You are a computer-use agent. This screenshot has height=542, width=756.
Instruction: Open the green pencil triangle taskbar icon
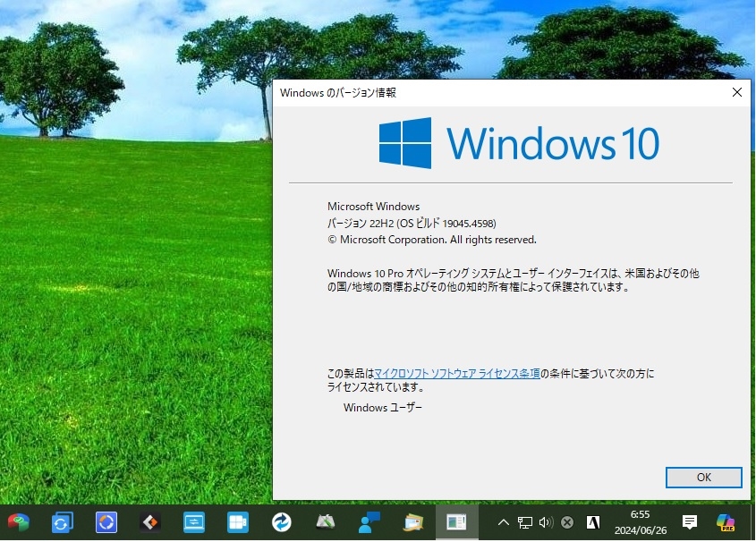coord(326,522)
